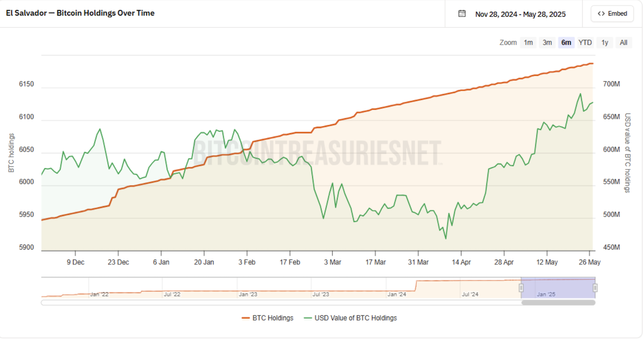The image size is (644, 339).
Task: Grab the right navigator range handle
Action: coord(595,288)
